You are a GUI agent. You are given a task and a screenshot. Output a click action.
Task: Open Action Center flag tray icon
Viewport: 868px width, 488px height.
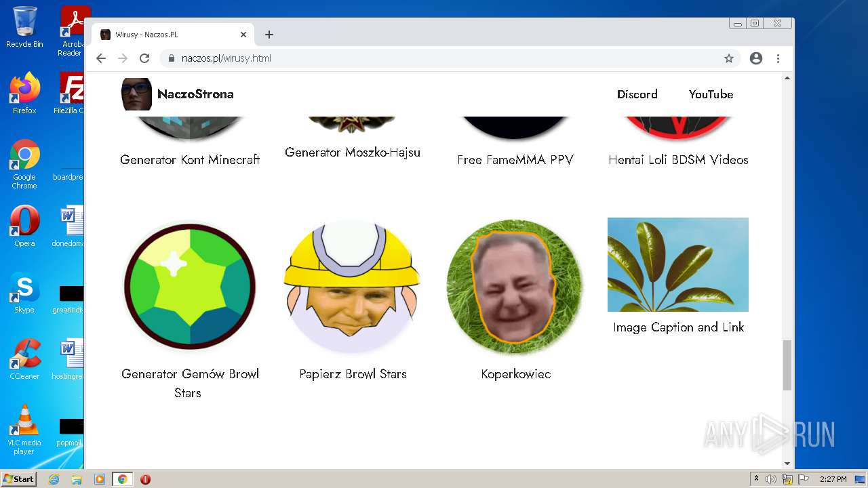click(803, 479)
